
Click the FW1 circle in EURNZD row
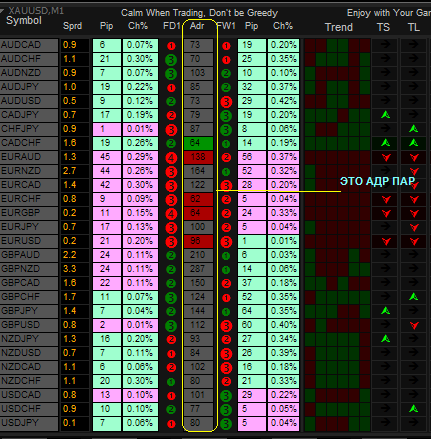point(226,172)
